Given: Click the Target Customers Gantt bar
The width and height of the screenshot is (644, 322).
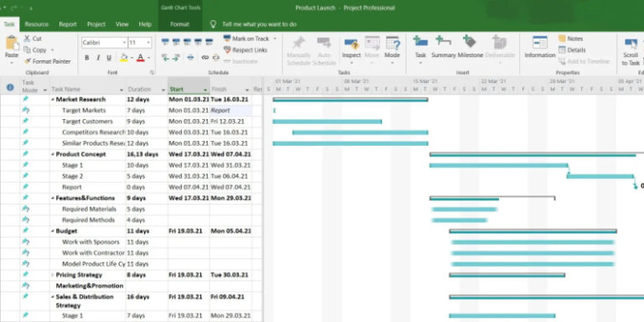Looking at the screenshot, I should pos(327,122).
